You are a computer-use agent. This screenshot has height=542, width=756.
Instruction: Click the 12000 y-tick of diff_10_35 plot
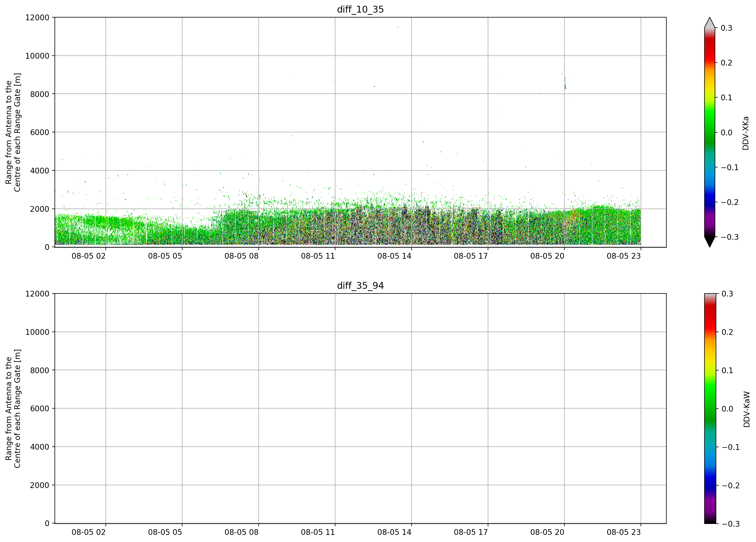tap(37, 18)
